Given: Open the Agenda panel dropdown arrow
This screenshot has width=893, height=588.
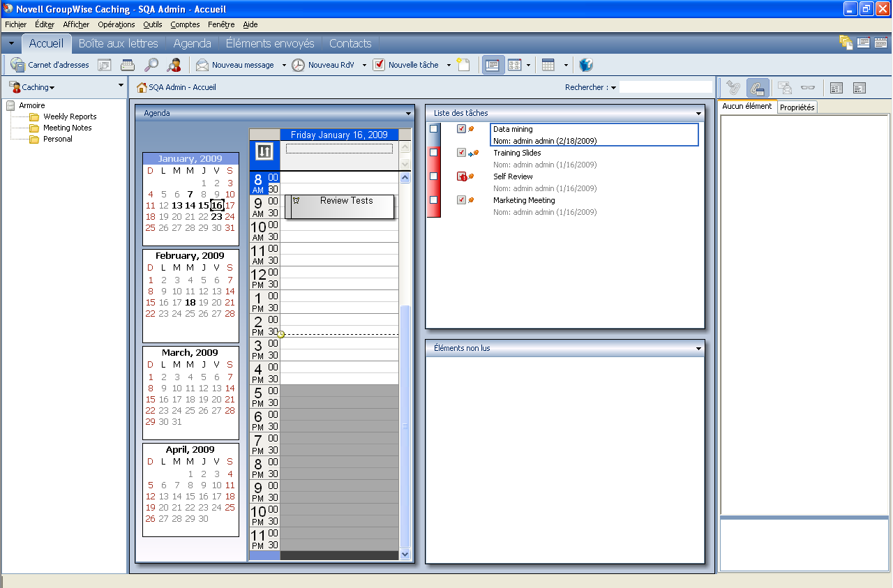Looking at the screenshot, I should point(409,113).
